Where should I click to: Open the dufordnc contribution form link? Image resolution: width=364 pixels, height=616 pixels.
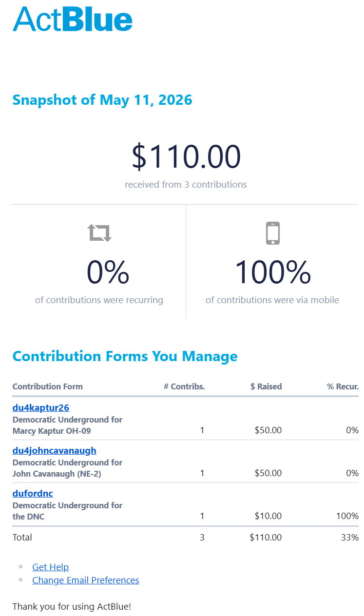click(x=33, y=493)
